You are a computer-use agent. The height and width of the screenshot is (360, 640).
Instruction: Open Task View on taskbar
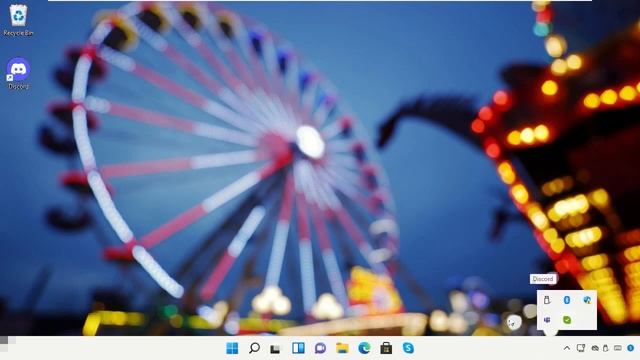[276, 349]
